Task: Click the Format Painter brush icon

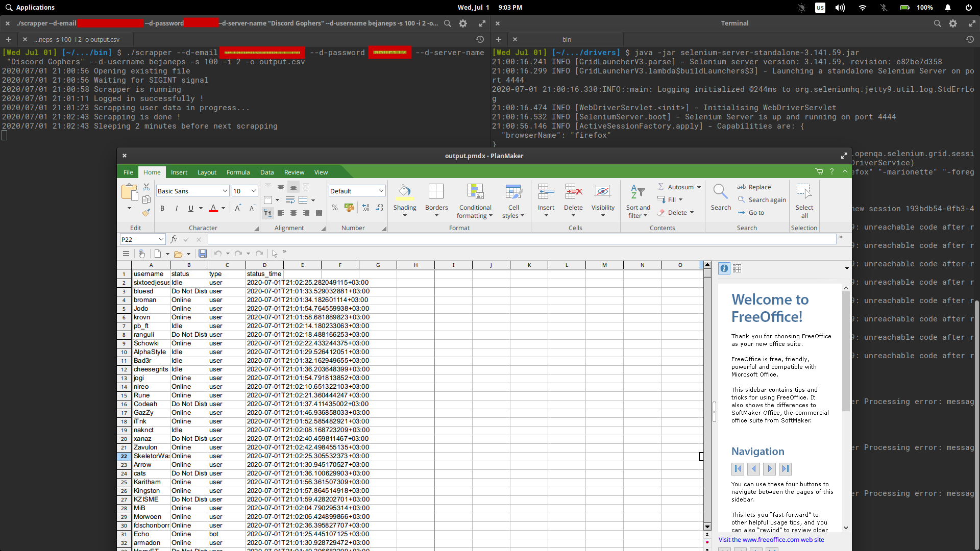Action: (x=146, y=212)
